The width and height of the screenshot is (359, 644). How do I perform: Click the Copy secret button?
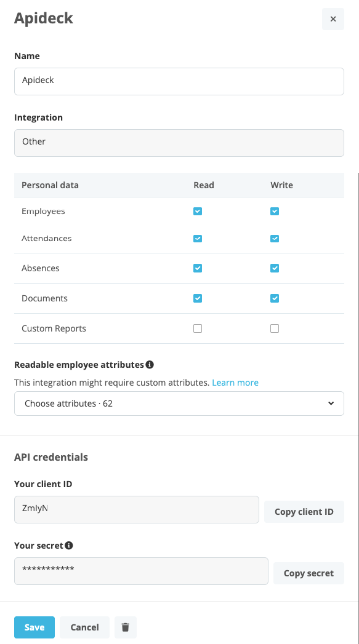click(x=309, y=573)
